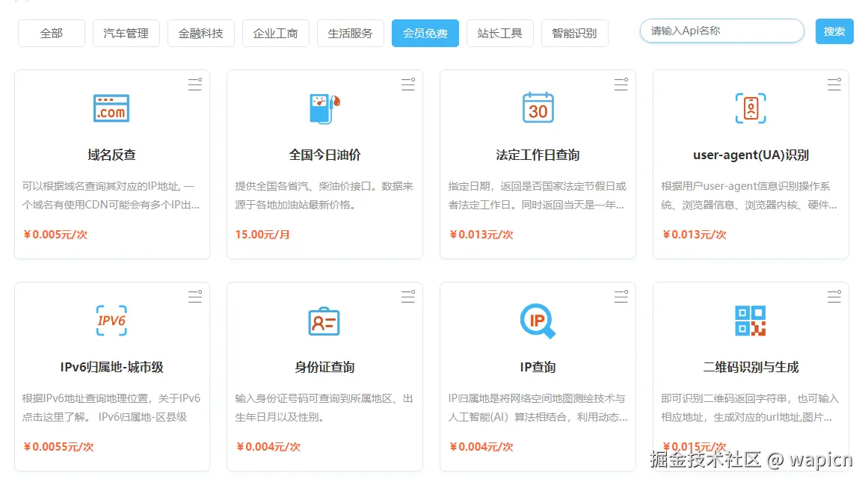This screenshot has width=868, height=485.
Task: Select the fuel pump icon for 全国今日油价
Action: [x=324, y=108]
